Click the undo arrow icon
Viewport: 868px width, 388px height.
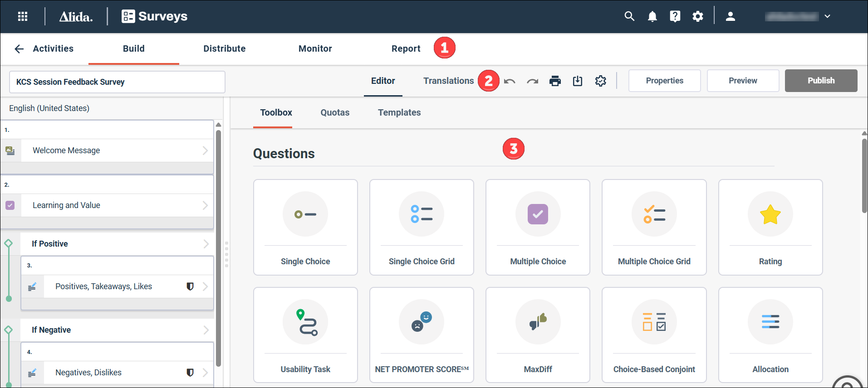pos(510,81)
